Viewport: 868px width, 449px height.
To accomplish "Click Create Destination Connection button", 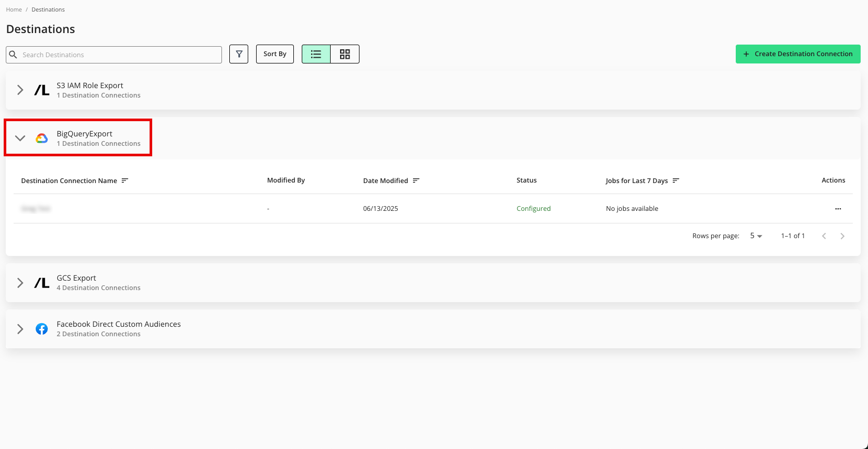I will coord(798,54).
